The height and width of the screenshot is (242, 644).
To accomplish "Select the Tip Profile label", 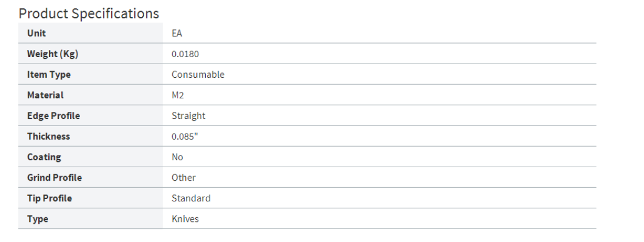I will tap(49, 198).
